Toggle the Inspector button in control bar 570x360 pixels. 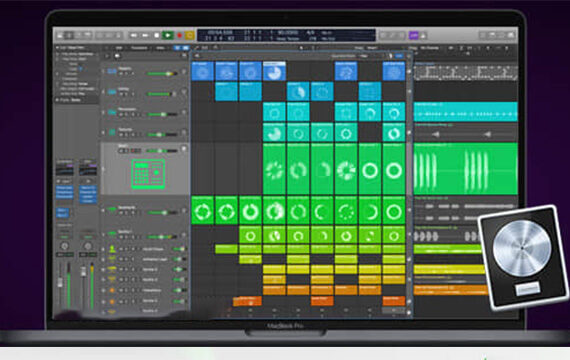coord(69,35)
